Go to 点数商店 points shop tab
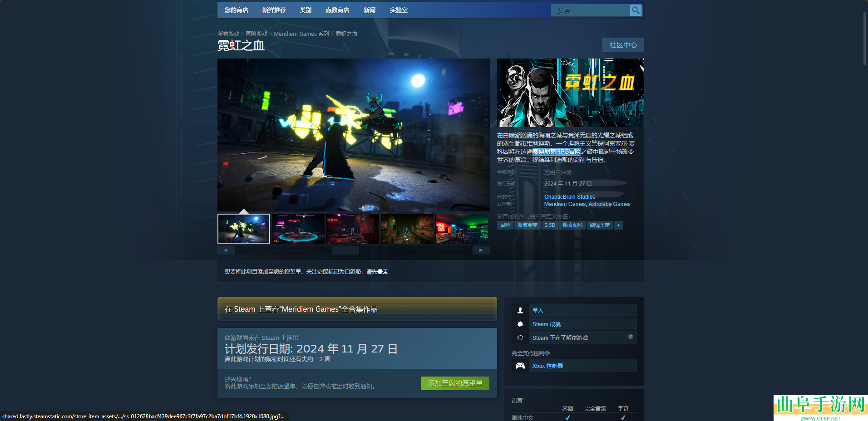868x421 pixels. tap(337, 10)
